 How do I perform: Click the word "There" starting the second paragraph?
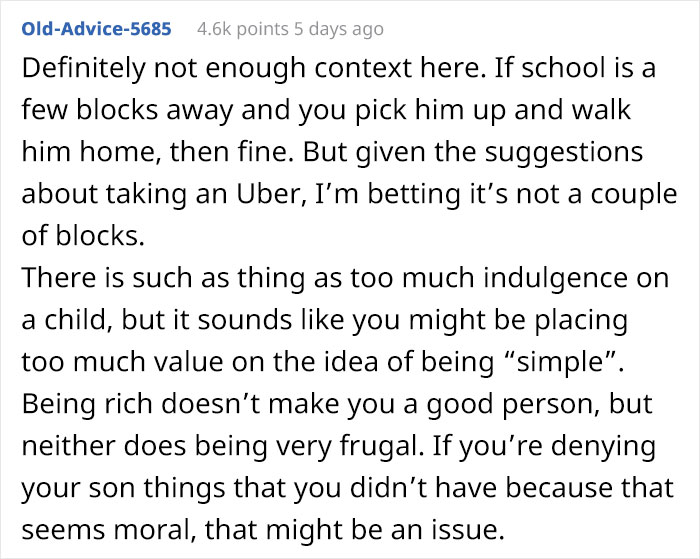(x=59, y=278)
